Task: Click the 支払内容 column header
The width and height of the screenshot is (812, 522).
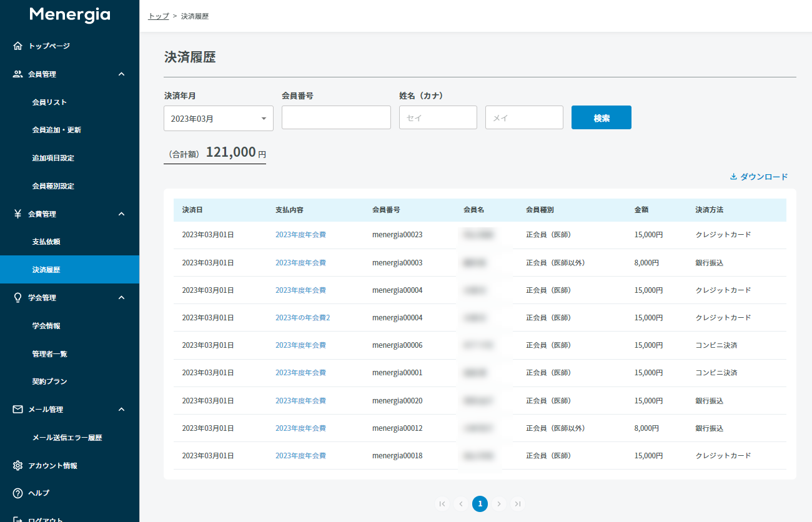Action: point(289,210)
